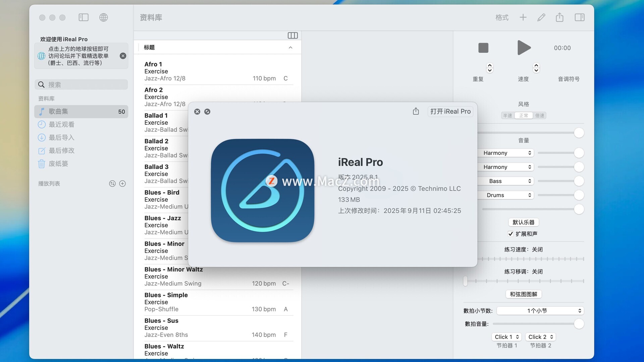Open the second Harmony instrument dropdown
644x362 pixels.
[x=505, y=167]
